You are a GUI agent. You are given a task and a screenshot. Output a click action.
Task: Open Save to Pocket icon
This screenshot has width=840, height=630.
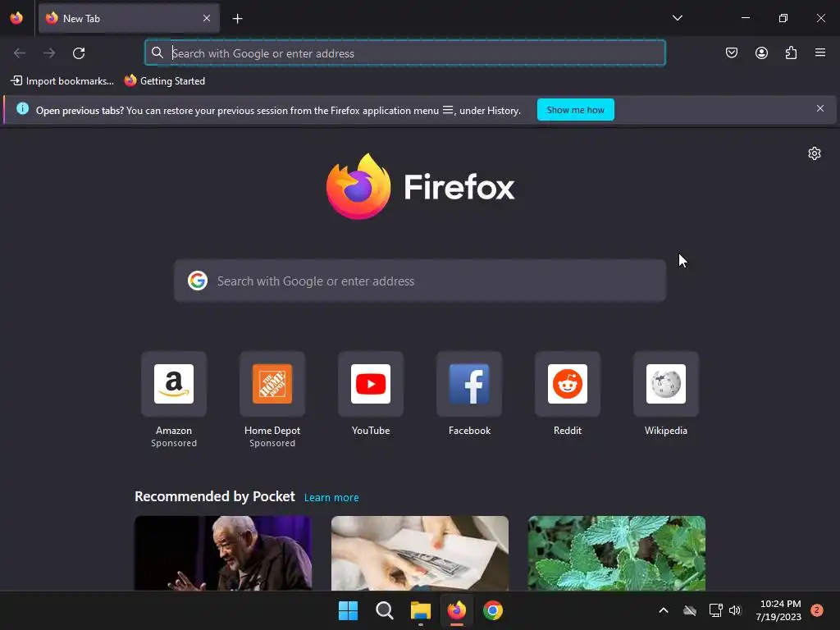pos(731,52)
